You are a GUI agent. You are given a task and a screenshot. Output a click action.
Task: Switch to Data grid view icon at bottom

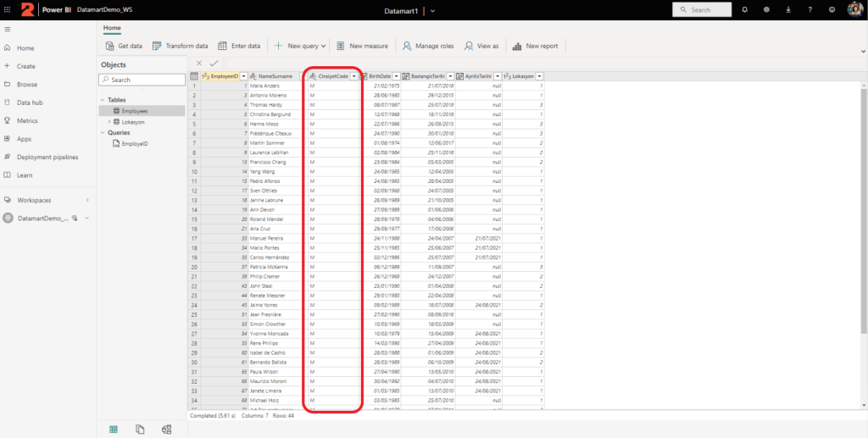click(113, 430)
